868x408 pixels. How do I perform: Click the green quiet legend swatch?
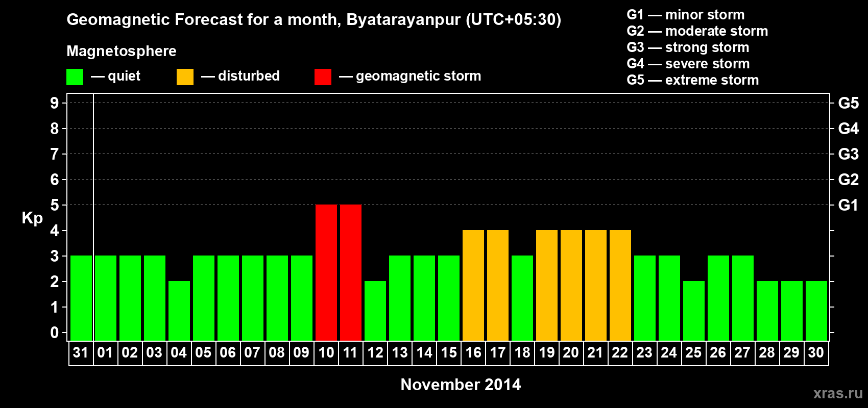[75, 77]
